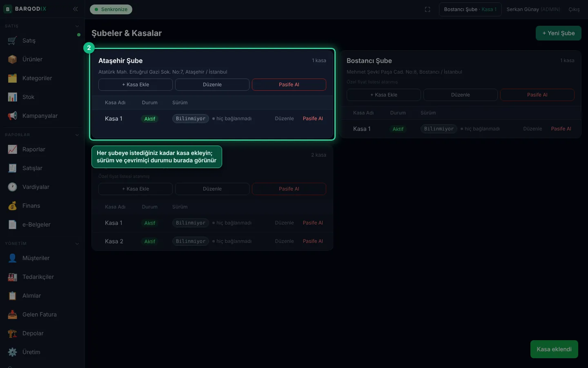Screen dimensions: 588x368
Task: Edit the Ataşehir Şube branch
Action: pos(212,85)
